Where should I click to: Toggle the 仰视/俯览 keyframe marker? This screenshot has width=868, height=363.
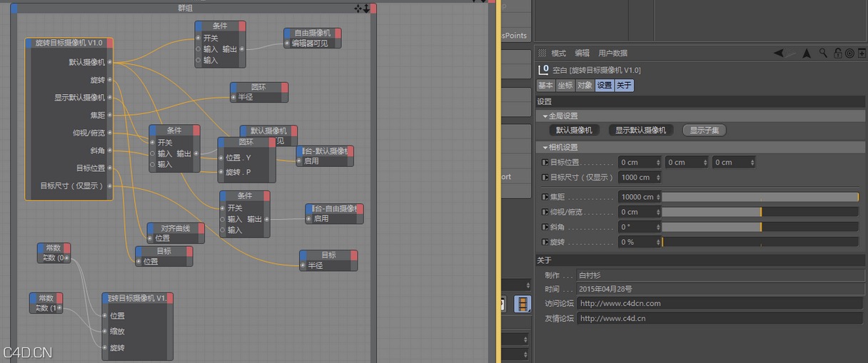545,212
